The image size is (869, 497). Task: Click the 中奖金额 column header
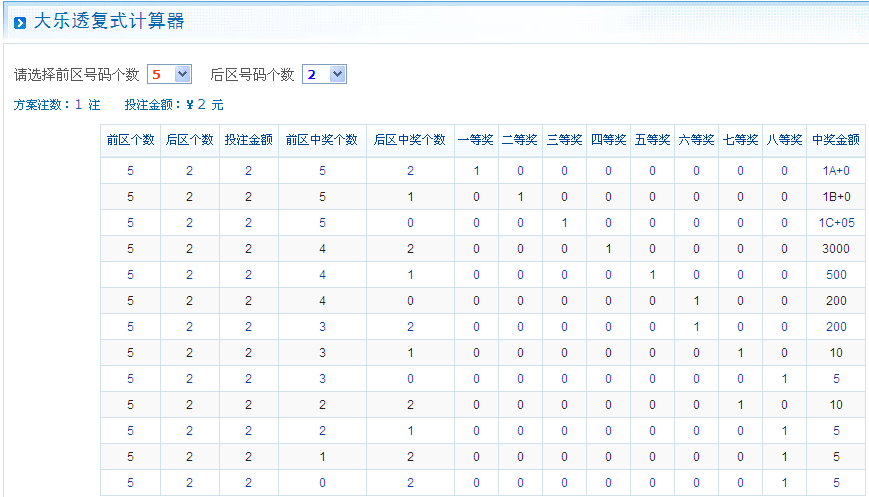click(836, 140)
